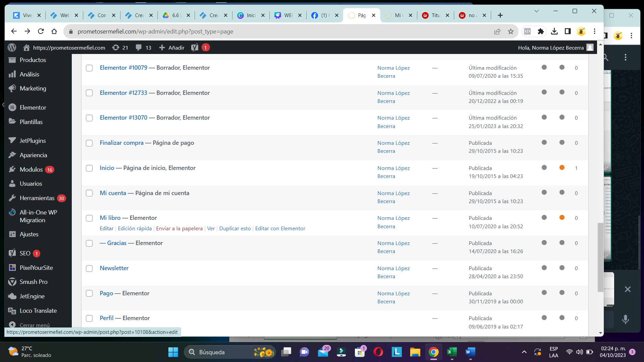Reload the page
The image size is (644, 362).
click(x=41, y=31)
